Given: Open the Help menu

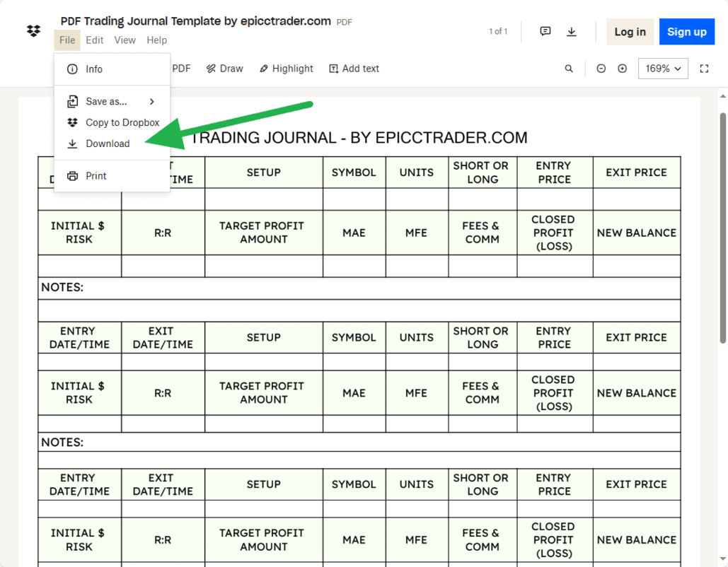Looking at the screenshot, I should tap(156, 40).
